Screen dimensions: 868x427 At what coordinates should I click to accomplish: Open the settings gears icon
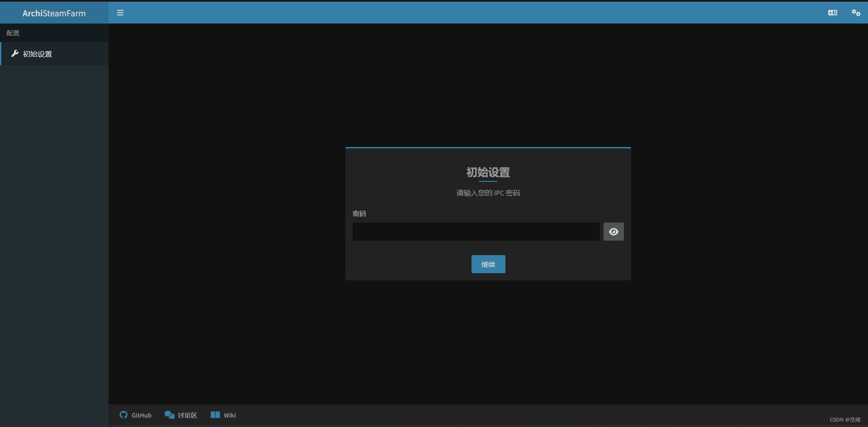pyautogui.click(x=856, y=13)
